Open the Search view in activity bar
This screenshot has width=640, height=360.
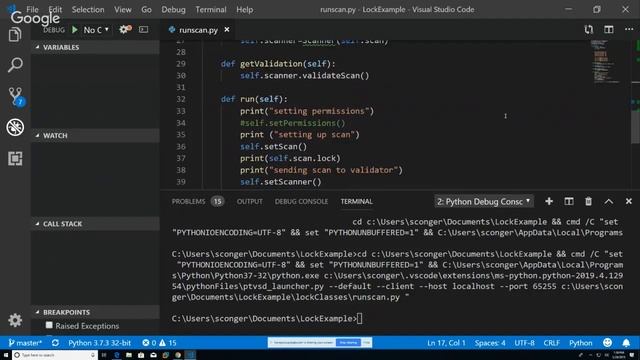pyautogui.click(x=15, y=65)
